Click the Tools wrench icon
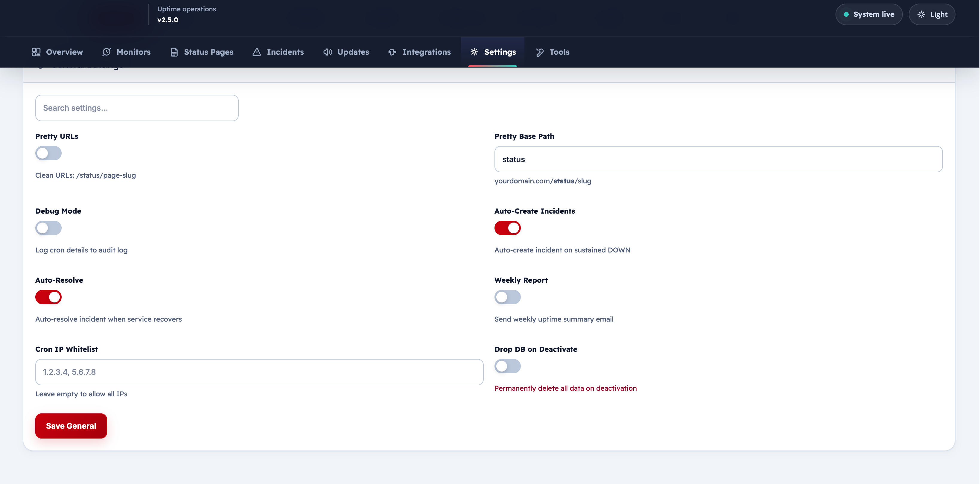980x484 pixels. [x=539, y=52]
